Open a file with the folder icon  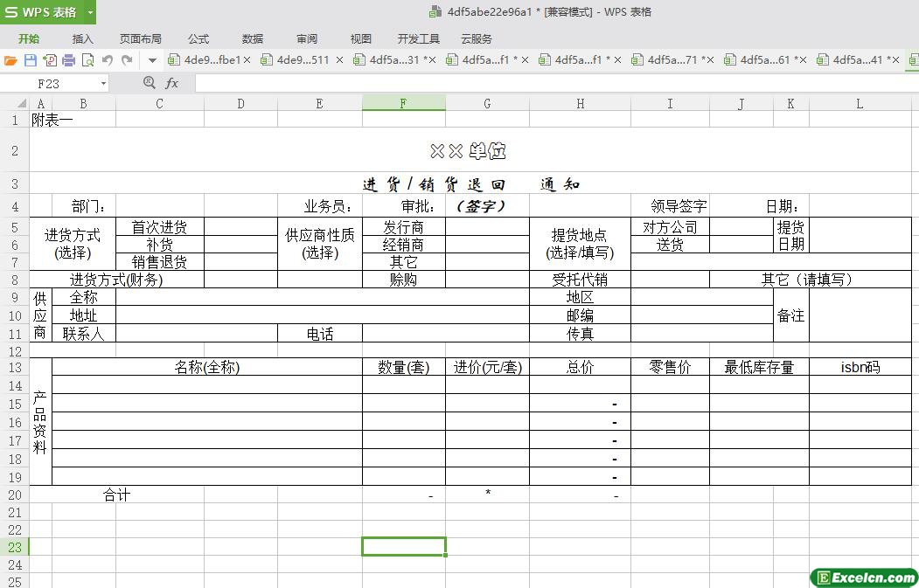coord(10,59)
